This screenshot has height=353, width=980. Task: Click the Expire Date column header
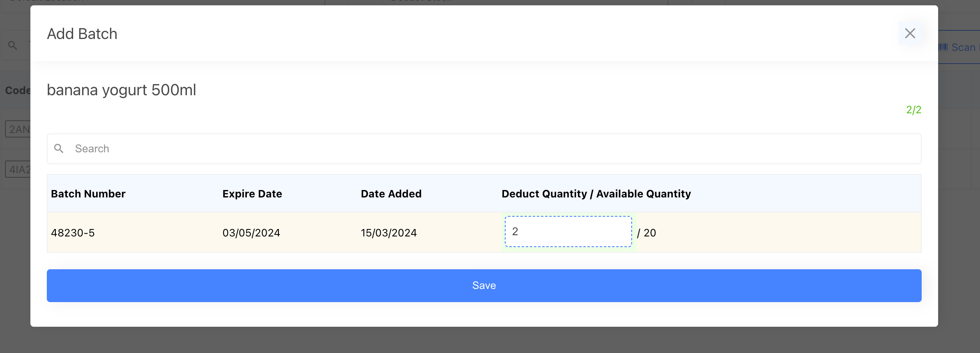point(252,194)
